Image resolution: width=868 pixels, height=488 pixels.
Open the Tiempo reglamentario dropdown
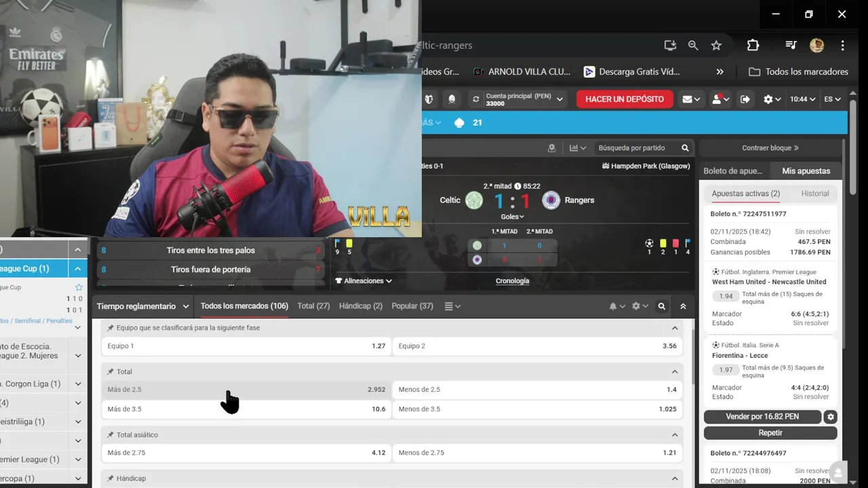142,306
